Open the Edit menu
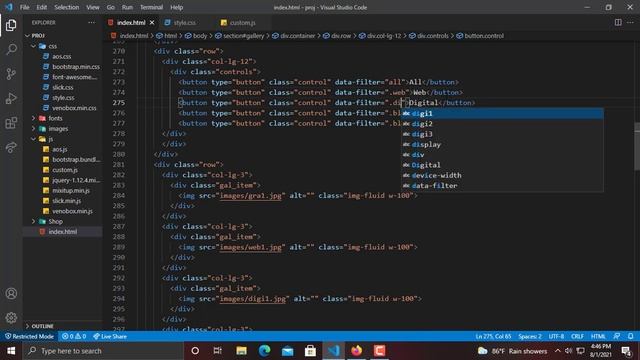Viewport: 640px width, 360px height. click(x=41, y=7)
